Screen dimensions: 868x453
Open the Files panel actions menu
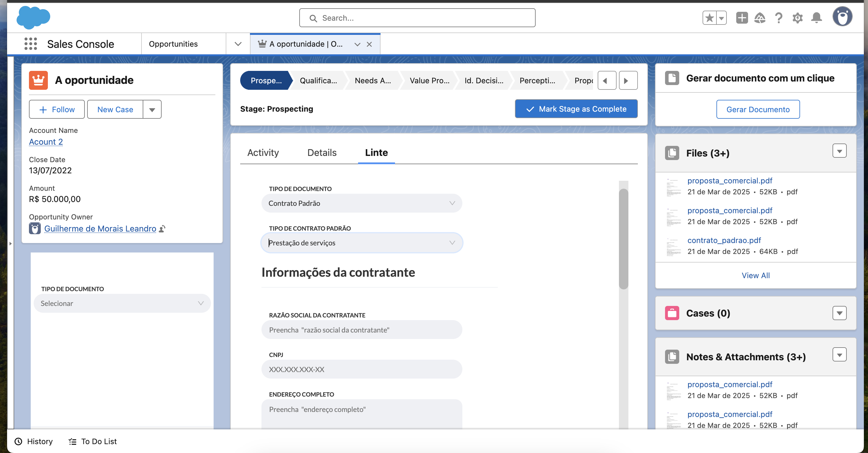(x=839, y=151)
